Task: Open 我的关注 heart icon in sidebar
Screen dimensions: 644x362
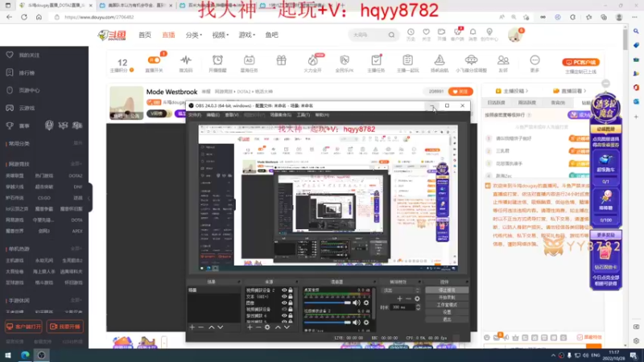Action: (10, 55)
